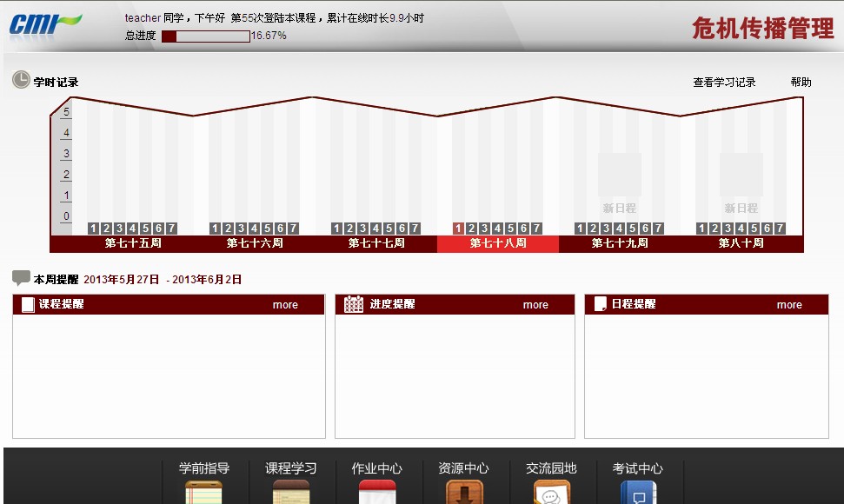Select highlighted day 1 of 第七十八周

[x=458, y=229]
